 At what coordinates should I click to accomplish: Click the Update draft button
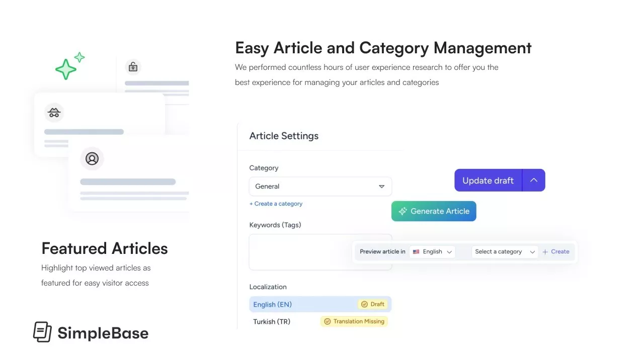point(488,180)
